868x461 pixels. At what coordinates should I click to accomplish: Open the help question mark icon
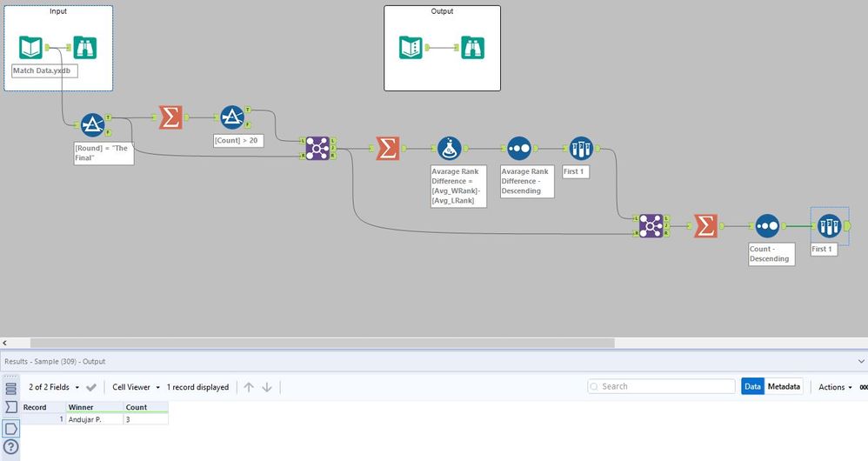pyautogui.click(x=10, y=446)
